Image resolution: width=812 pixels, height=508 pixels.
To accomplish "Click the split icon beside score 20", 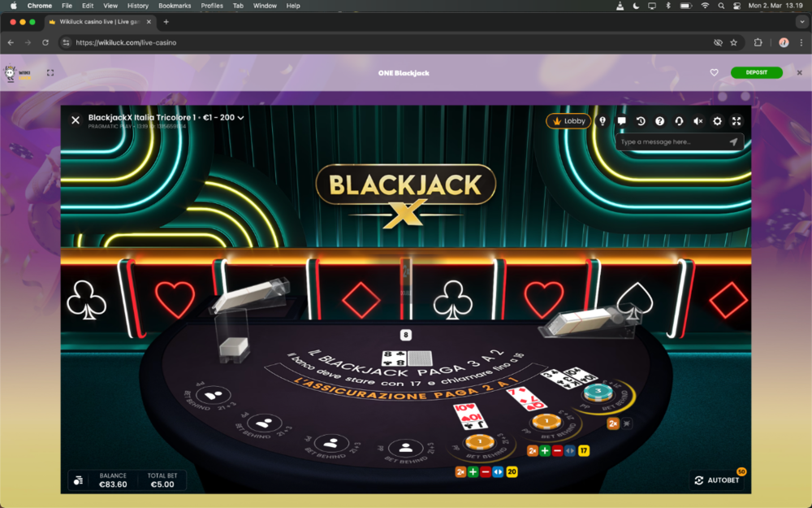I will pos(498,471).
